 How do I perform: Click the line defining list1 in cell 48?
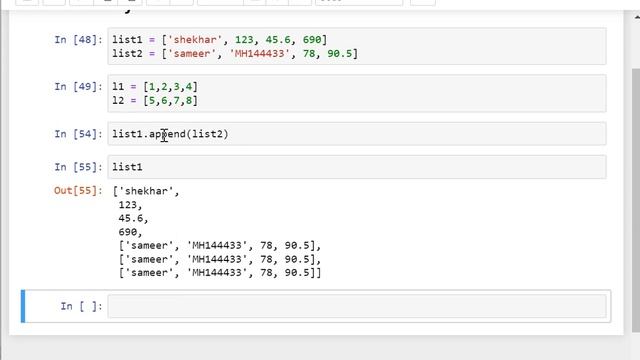point(220,40)
